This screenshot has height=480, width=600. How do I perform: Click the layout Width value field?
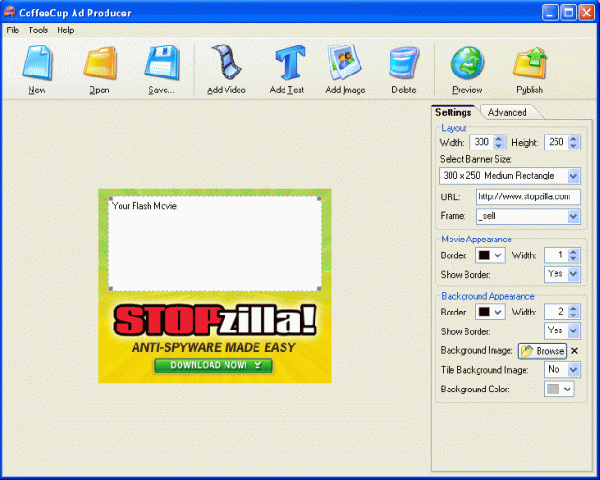pyautogui.click(x=481, y=142)
